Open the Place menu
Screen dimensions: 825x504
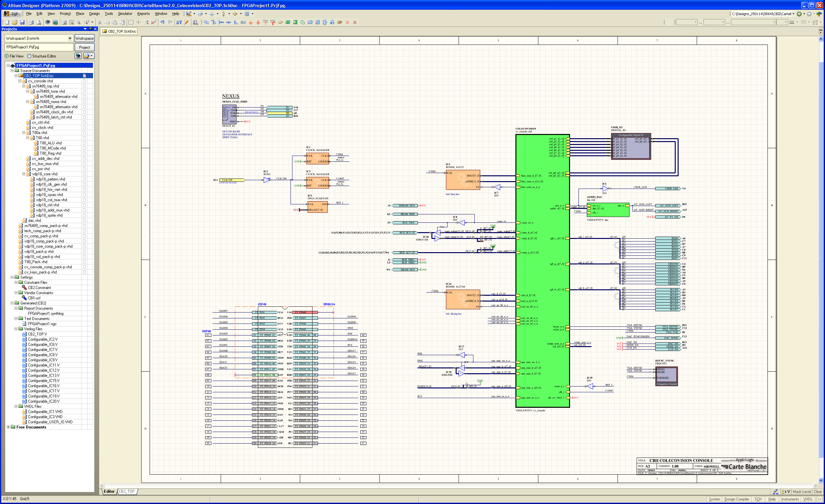(x=80, y=14)
